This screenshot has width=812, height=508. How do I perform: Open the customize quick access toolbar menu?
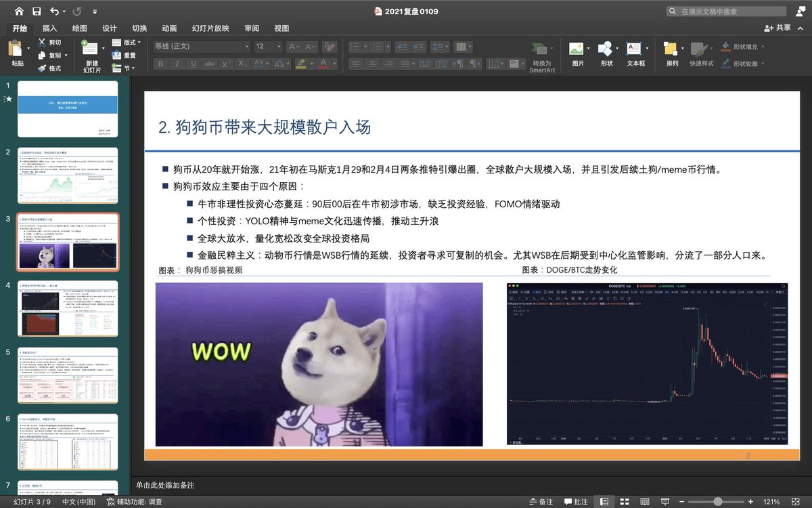[94, 12]
